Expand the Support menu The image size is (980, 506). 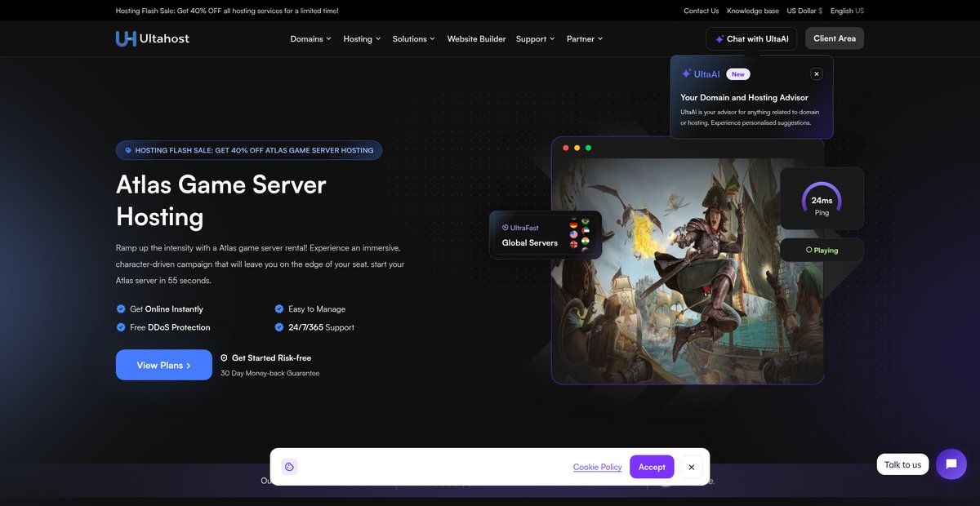pos(535,38)
